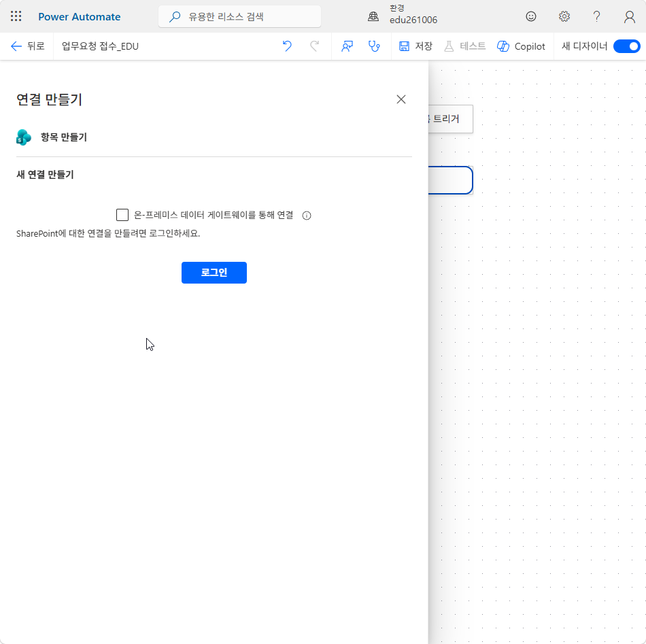The image size is (646, 644).
Task: Select the 트리거 card on canvas
Action: tap(450, 119)
